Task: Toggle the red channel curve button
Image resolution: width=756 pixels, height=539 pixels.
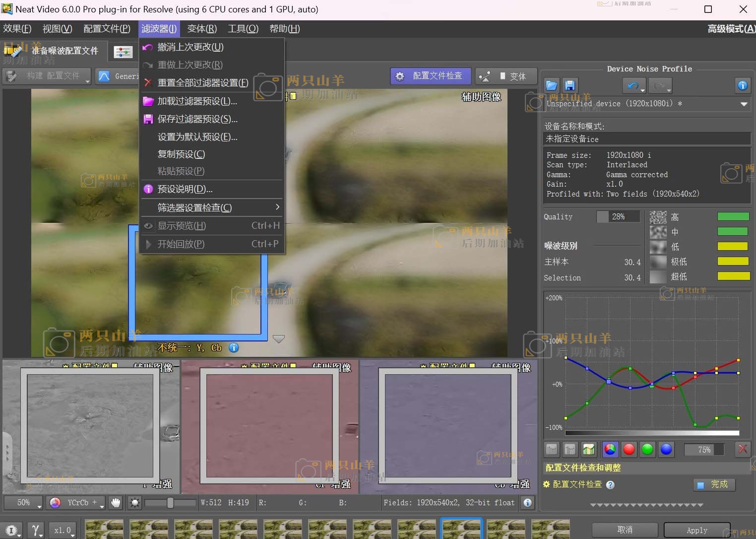Action: (629, 449)
